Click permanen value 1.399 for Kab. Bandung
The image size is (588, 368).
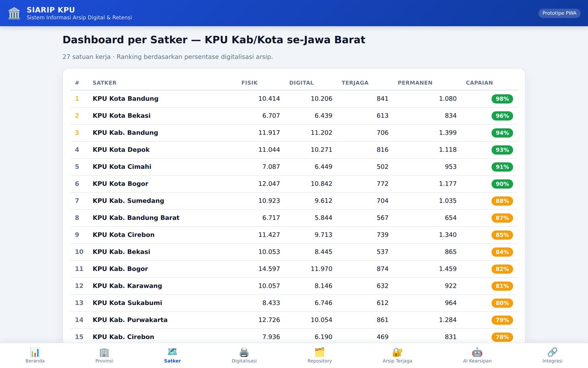coord(448,133)
